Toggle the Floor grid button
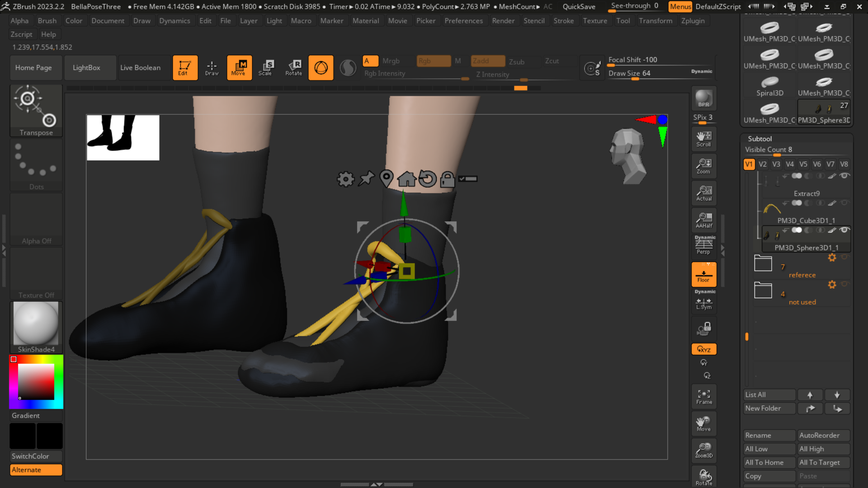This screenshot has height=488, width=868. 703,274
